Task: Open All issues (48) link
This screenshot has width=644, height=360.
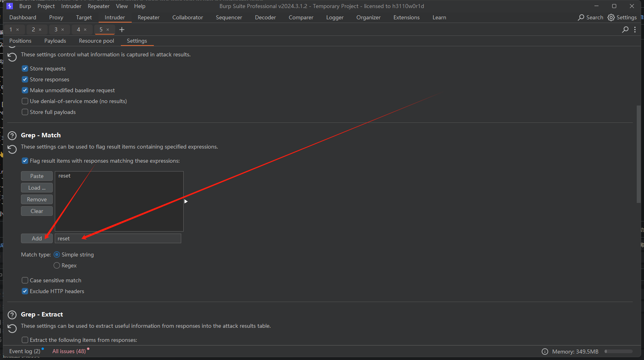Action: (69, 351)
